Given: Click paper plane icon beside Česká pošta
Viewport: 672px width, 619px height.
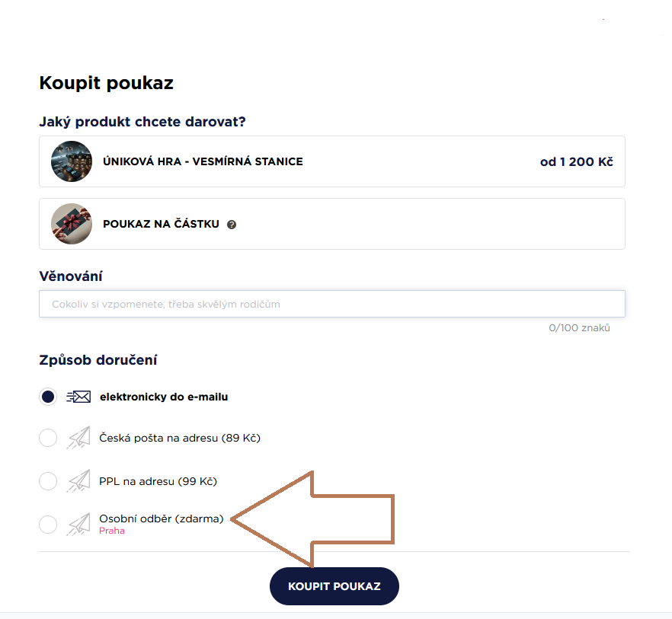Looking at the screenshot, I should (x=78, y=438).
